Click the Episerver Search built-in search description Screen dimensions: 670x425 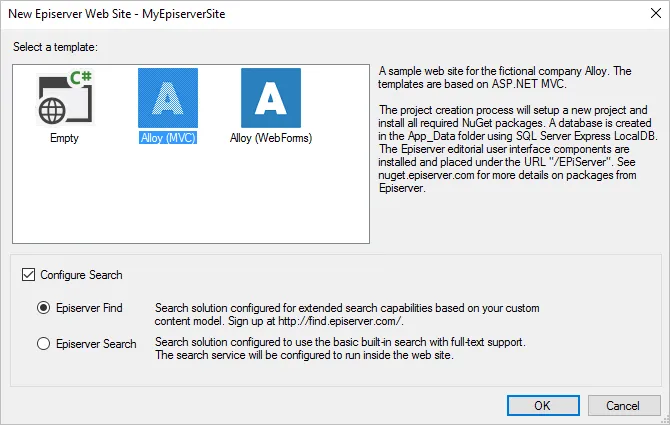(340, 349)
